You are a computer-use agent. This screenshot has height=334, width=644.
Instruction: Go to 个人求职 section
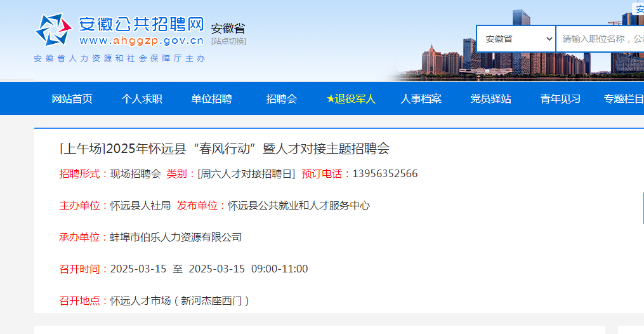pyautogui.click(x=141, y=99)
